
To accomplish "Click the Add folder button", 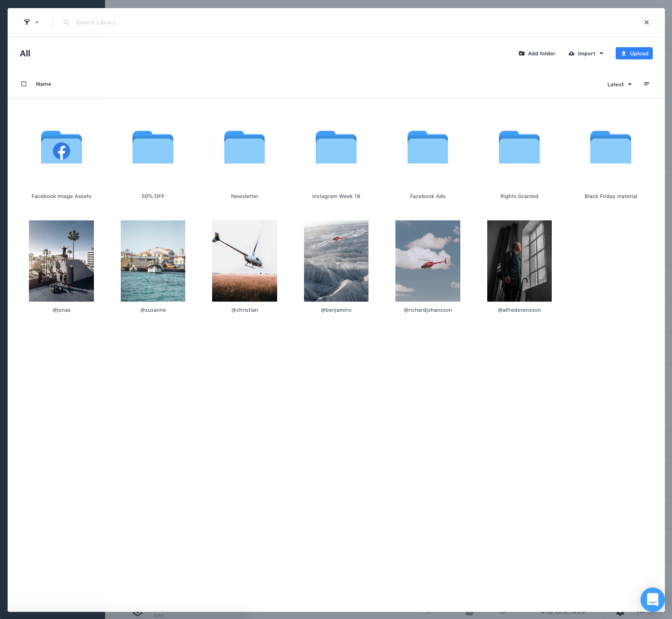I will [537, 53].
